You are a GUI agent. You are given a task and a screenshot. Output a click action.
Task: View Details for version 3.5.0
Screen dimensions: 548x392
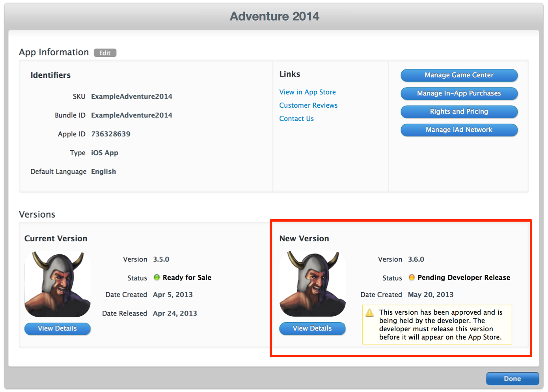[x=57, y=329]
